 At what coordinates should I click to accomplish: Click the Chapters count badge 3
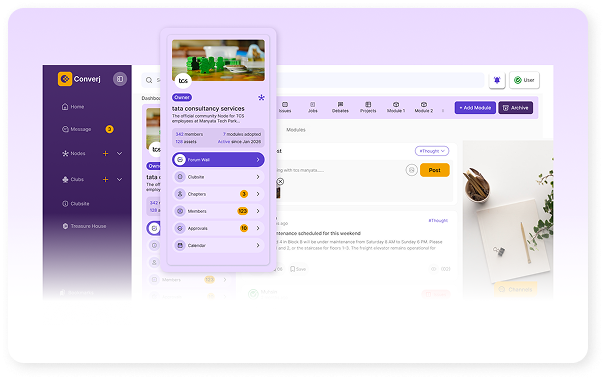[x=244, y=194]
